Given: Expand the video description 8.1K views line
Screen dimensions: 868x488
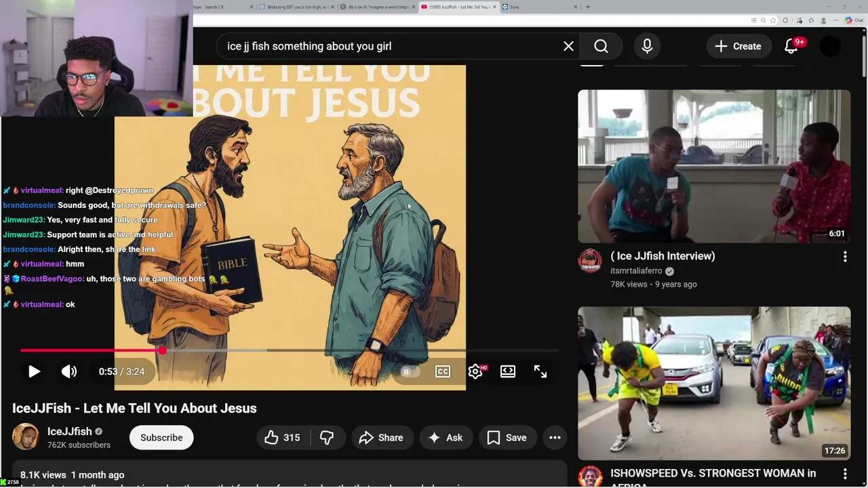Looking at the screenshot, I should click(x=72, y=475).
